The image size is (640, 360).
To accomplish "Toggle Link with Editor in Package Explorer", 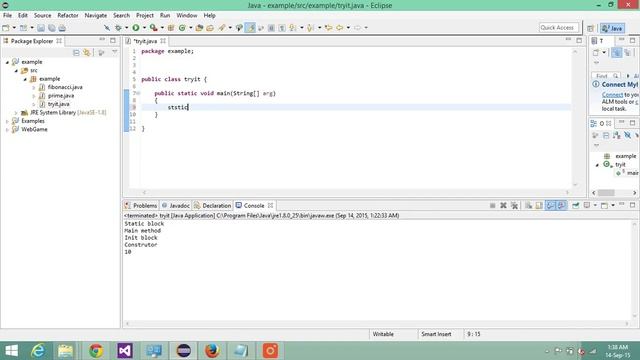I will coord(87,53).
